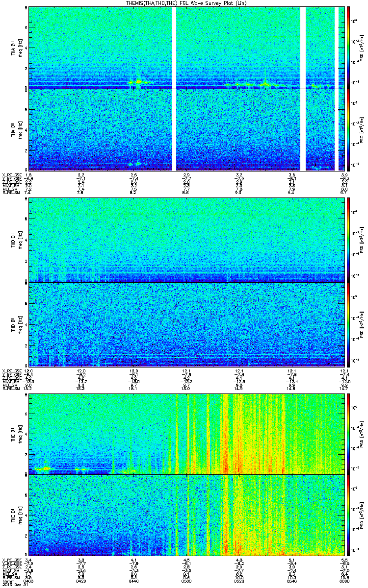The height and width of the screenshot is (588, 368).
Task: Click the THA B-parallel PSD color bar
Action: click(x=348, y=129)
